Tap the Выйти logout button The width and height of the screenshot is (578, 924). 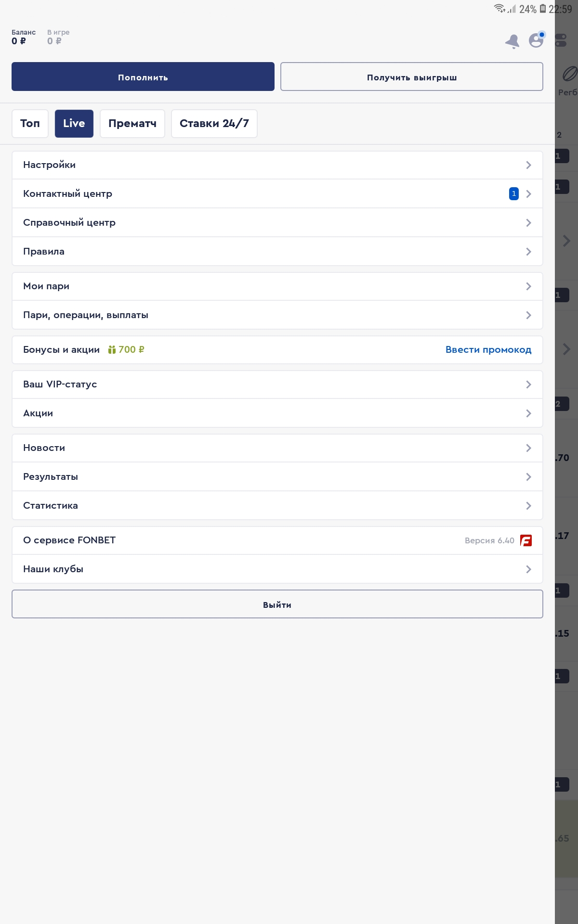pos(277,604)
